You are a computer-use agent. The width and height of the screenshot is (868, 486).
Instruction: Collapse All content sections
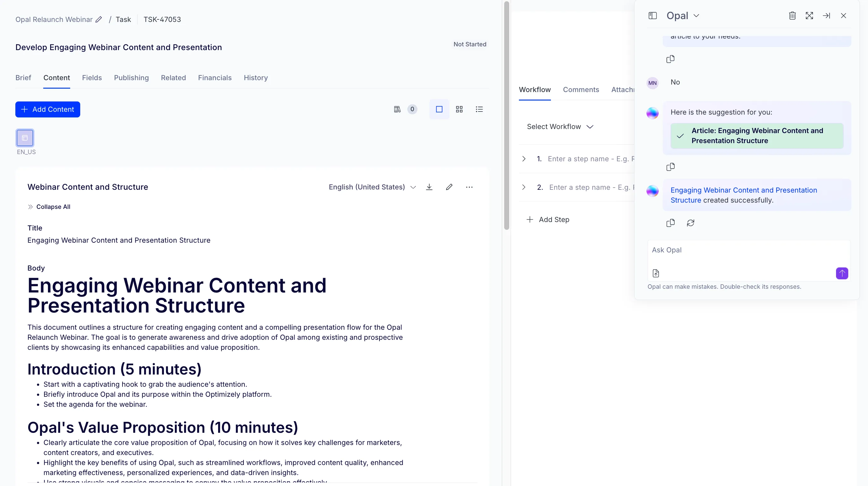click(x=49, y=207)
